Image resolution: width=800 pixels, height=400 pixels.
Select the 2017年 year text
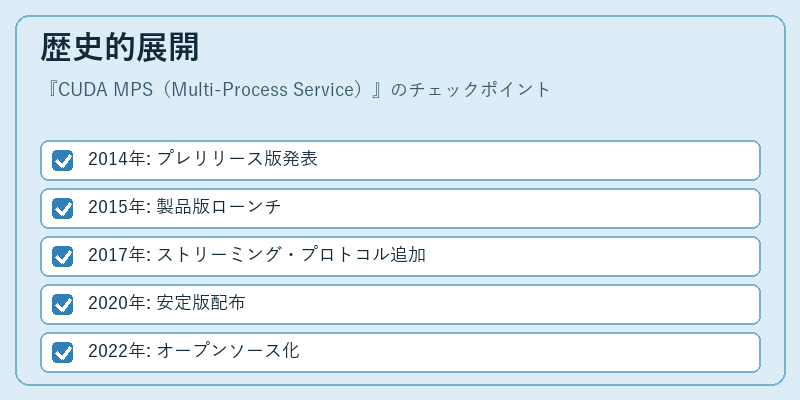[x=117, y=255]
